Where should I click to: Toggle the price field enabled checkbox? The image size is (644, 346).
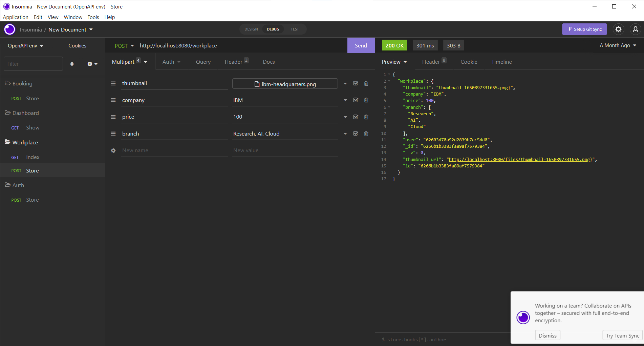tap(356, 117)
